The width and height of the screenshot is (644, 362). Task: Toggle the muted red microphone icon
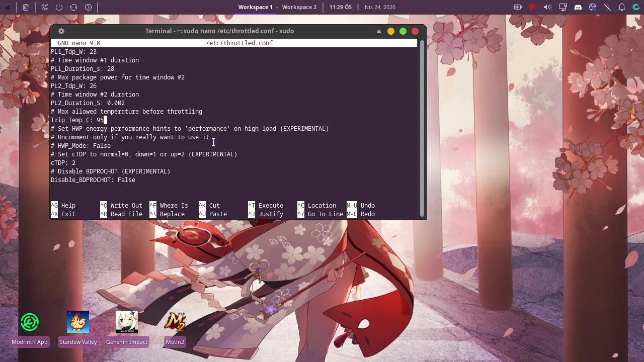tap(533, 7)
